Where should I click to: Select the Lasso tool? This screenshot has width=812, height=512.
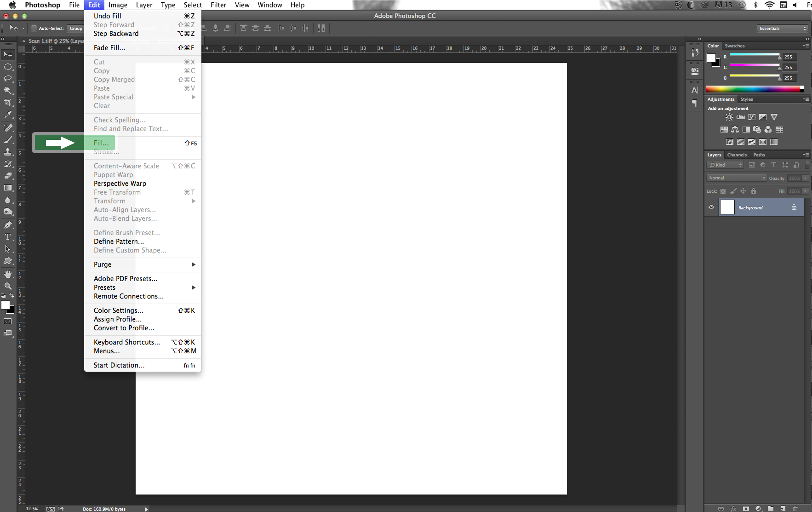tap(8, 79)
